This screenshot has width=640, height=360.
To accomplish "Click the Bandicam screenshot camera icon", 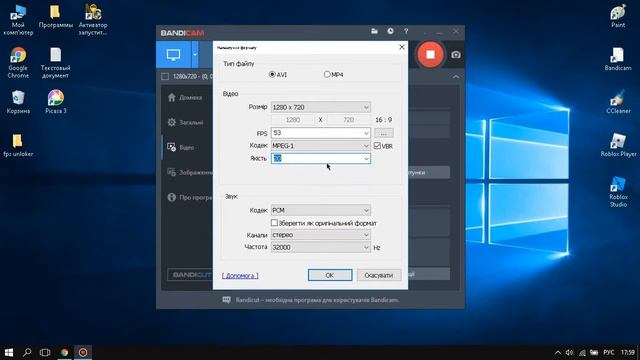I will tap(456, 55).
